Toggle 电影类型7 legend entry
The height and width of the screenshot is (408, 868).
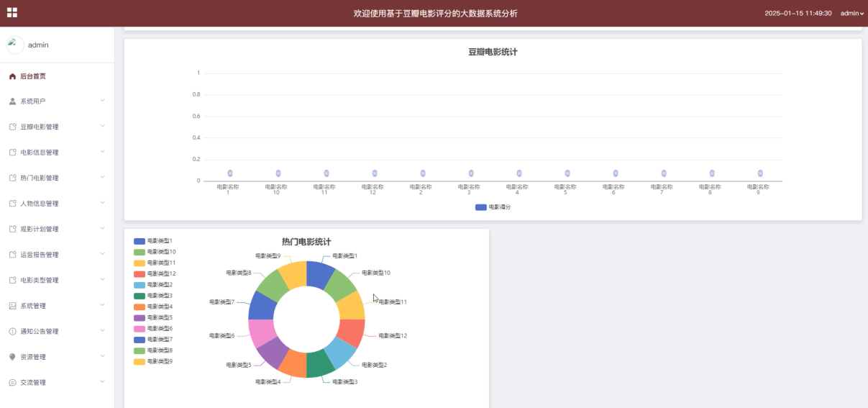152,339
